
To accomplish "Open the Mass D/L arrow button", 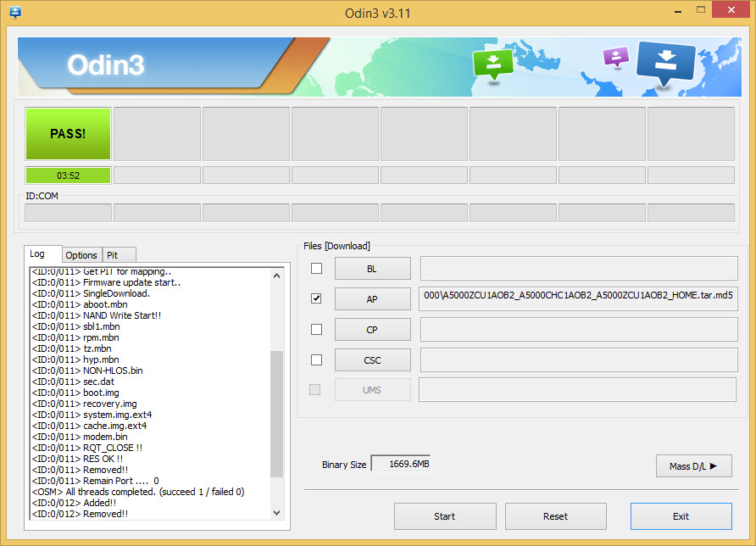I will point(694,466).
